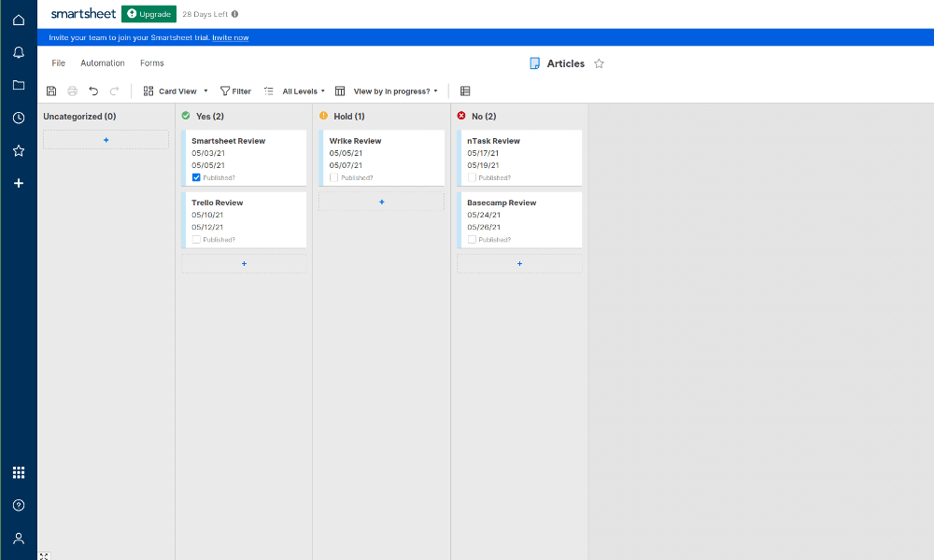Click the info icon beside 28 Days Left
Viewport: 934px width, 560px height.
(234, 14)
